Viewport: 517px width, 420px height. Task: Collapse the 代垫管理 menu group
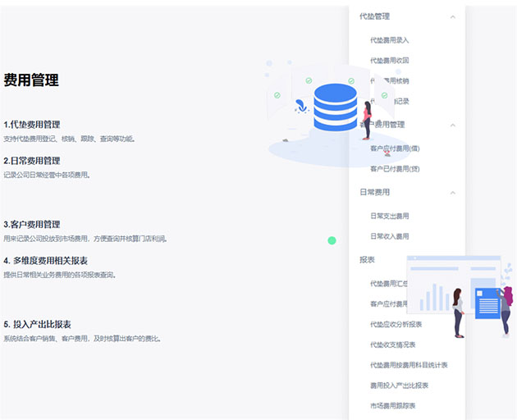(x=452, y=16)
